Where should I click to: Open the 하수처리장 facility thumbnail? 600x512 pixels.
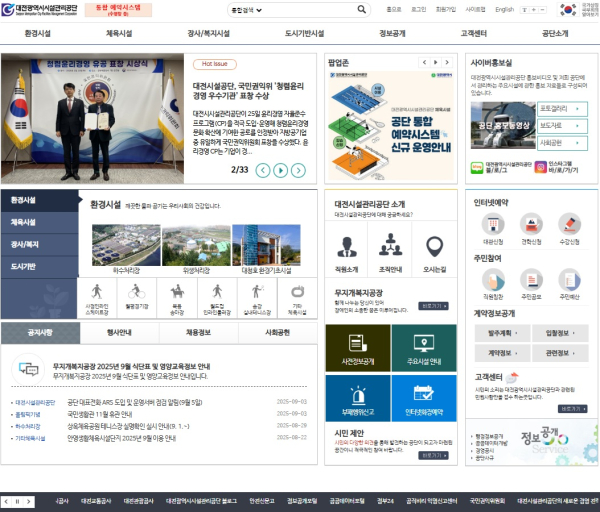[x=126, y=245]
